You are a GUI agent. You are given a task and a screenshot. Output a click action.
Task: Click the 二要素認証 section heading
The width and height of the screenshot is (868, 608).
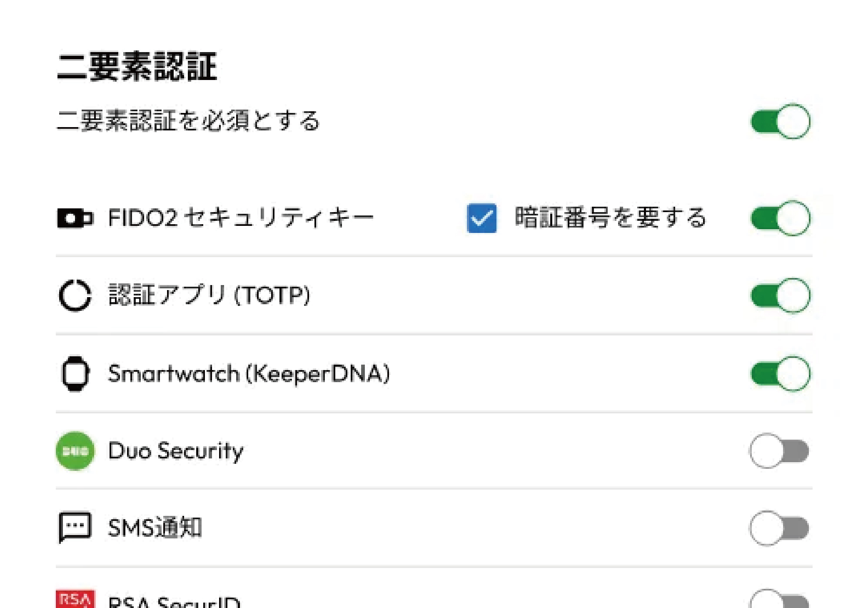pos(137,67)
